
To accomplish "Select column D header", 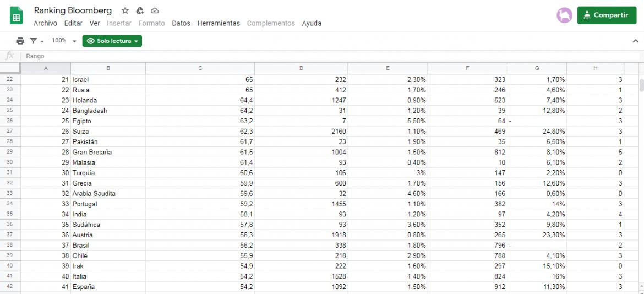I will click(301, 68).
